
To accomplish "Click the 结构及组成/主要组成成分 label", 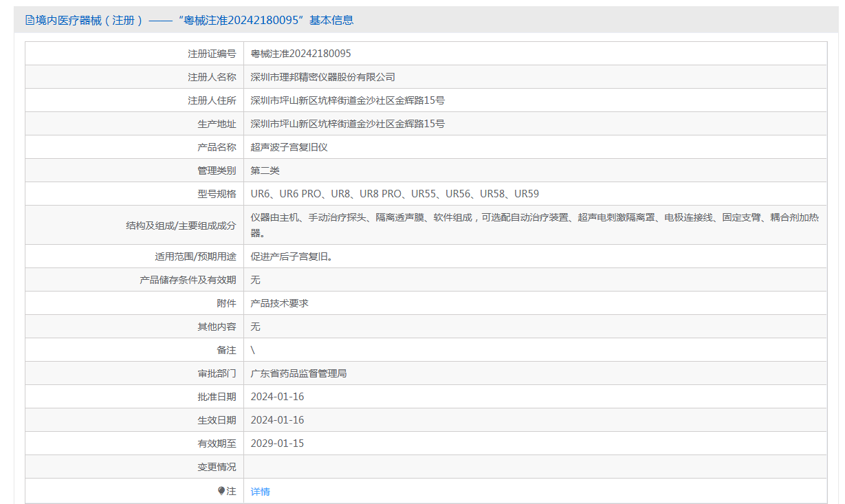I will [181, 226].
